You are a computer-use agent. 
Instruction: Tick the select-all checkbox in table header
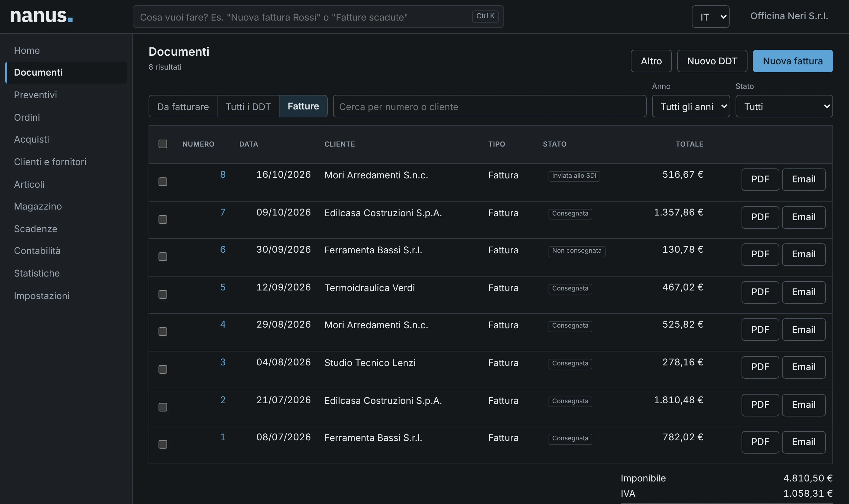point(163,144)
